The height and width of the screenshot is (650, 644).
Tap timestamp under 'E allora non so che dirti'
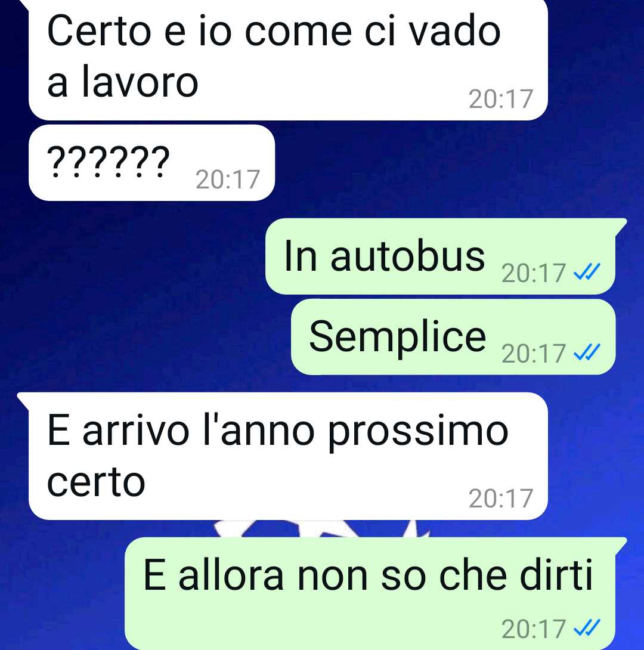533,629
